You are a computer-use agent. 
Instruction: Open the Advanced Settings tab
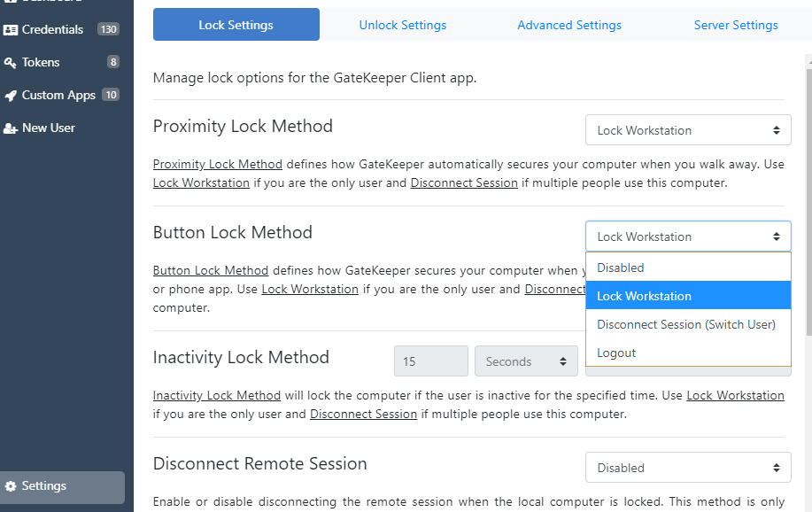[569, 25]
